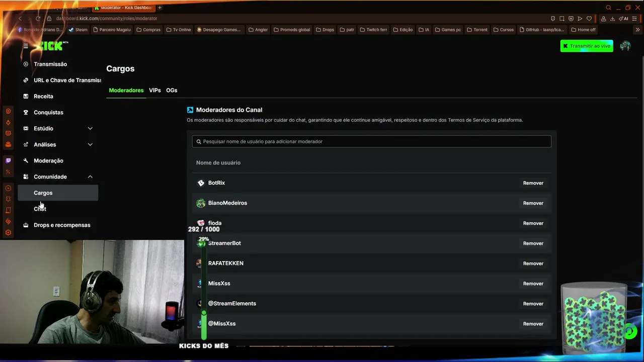Click the Kick logo
Image resolution: width=644 pixels, height=362 pixels.
coord(52,46)
